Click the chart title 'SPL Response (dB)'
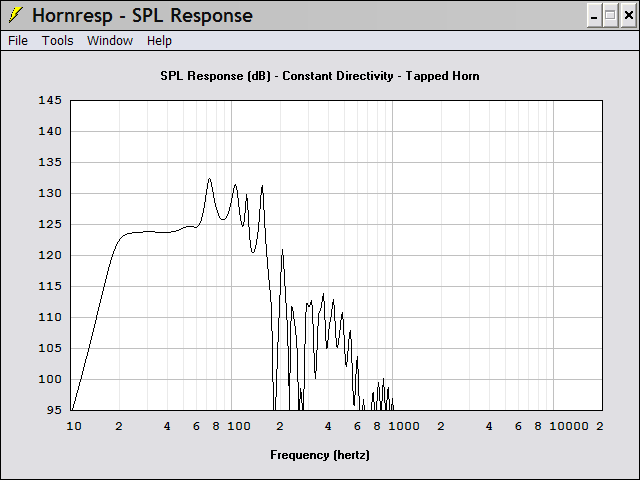The width and height of the screenshot is (640, 480). click(x=216, y=76)
